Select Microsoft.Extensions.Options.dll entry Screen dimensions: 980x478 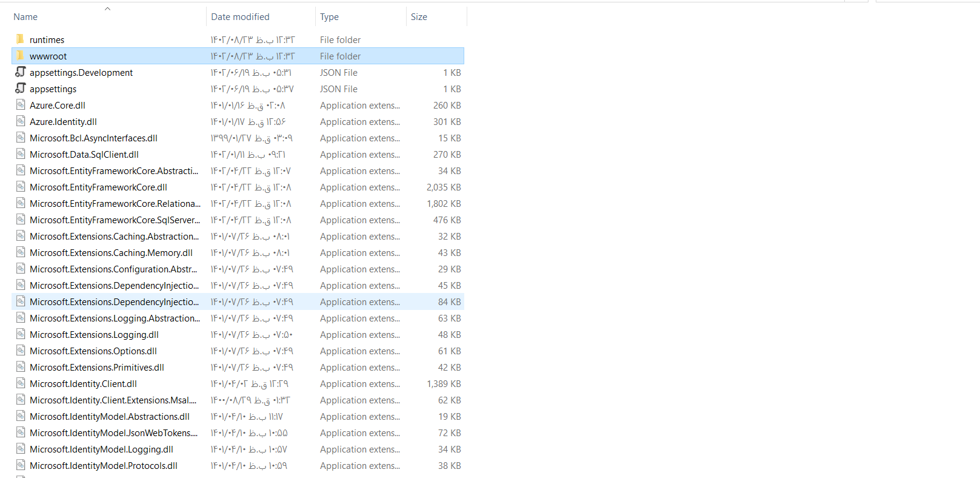click(x=93, y=351)
